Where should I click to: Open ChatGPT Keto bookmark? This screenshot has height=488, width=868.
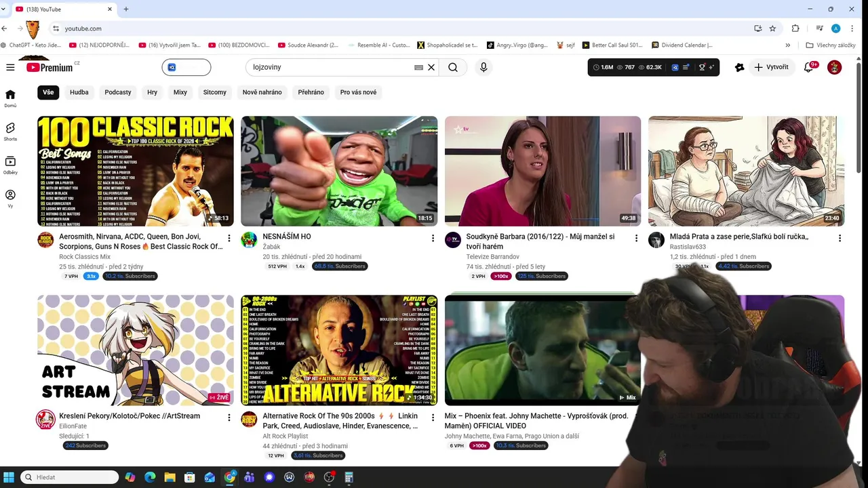click(31, 45)
